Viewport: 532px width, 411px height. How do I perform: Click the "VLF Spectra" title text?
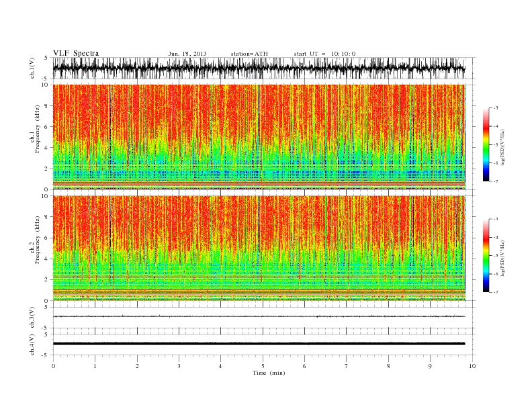(76, 53)
